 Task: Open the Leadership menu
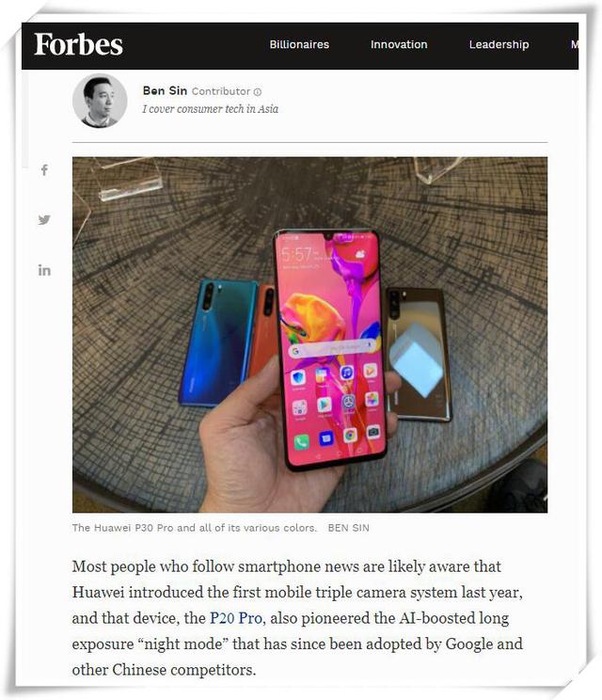click(499, 44)
